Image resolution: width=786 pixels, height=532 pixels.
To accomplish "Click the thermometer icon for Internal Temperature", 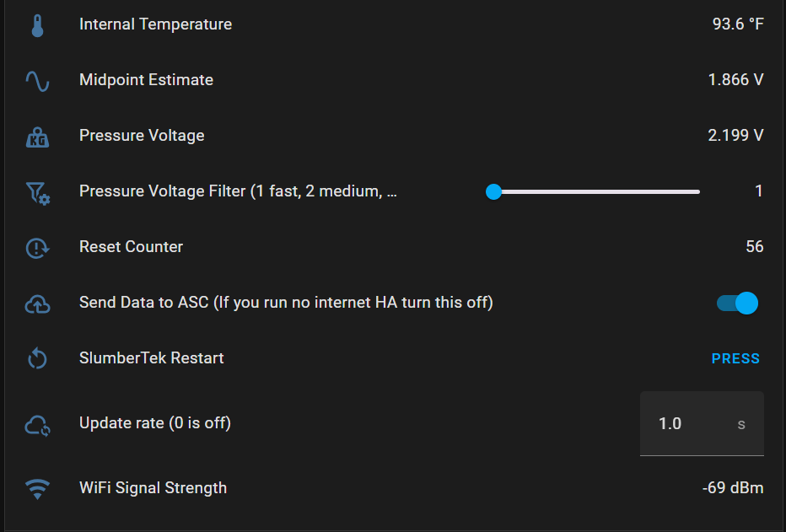I will pos(38,25).
